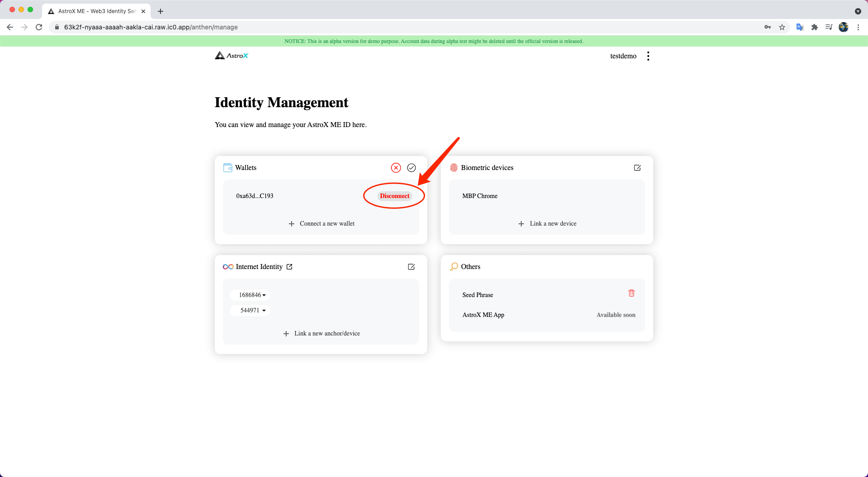This screenshot has height=477, width=868.
Task: Expand the 544971 anchor dropdown
Action: (250, 310)
